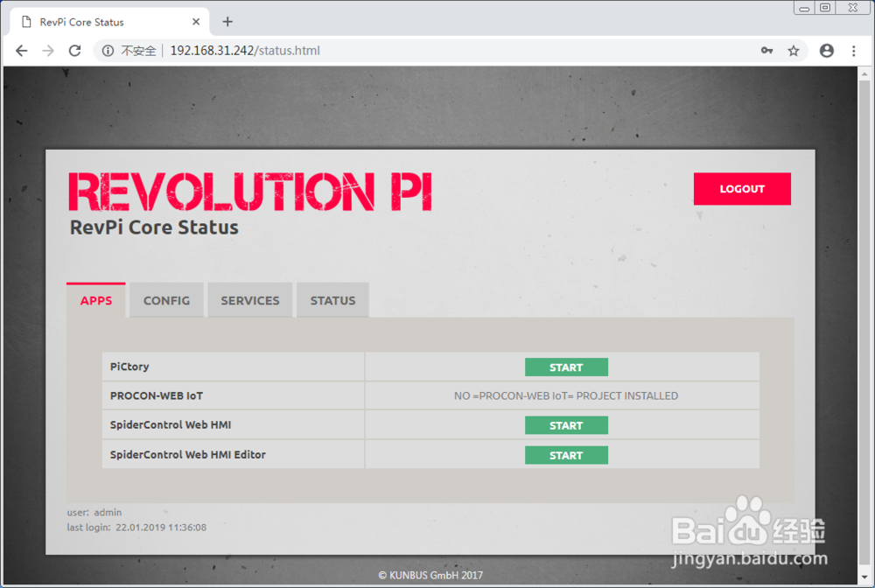Click the PiCtory row label
875x588 pixels.
129,367
